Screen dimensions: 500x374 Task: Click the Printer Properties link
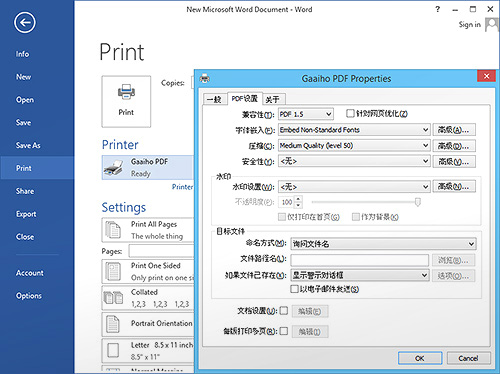pos(182,187)
